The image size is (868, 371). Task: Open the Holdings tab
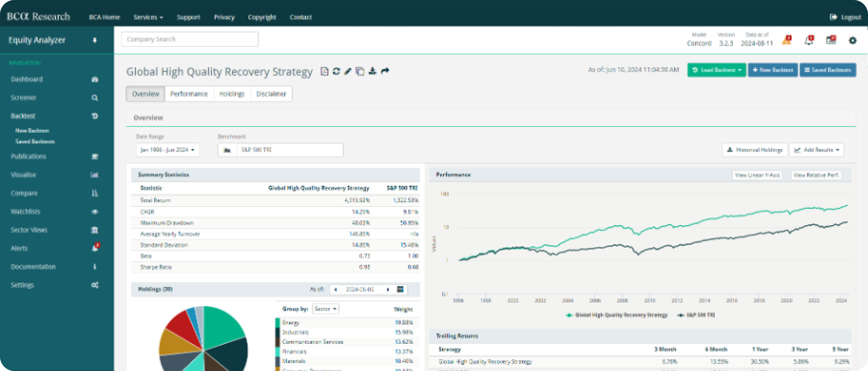[x=232, y=94]
